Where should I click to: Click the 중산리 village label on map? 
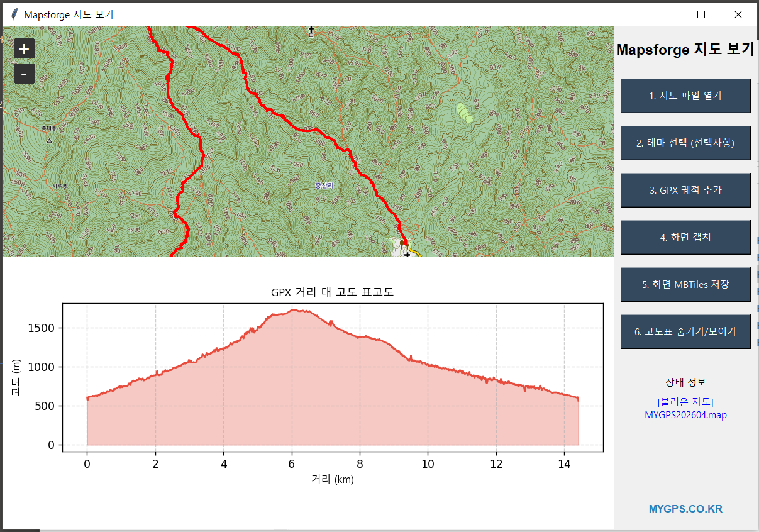tap(324, 186)
